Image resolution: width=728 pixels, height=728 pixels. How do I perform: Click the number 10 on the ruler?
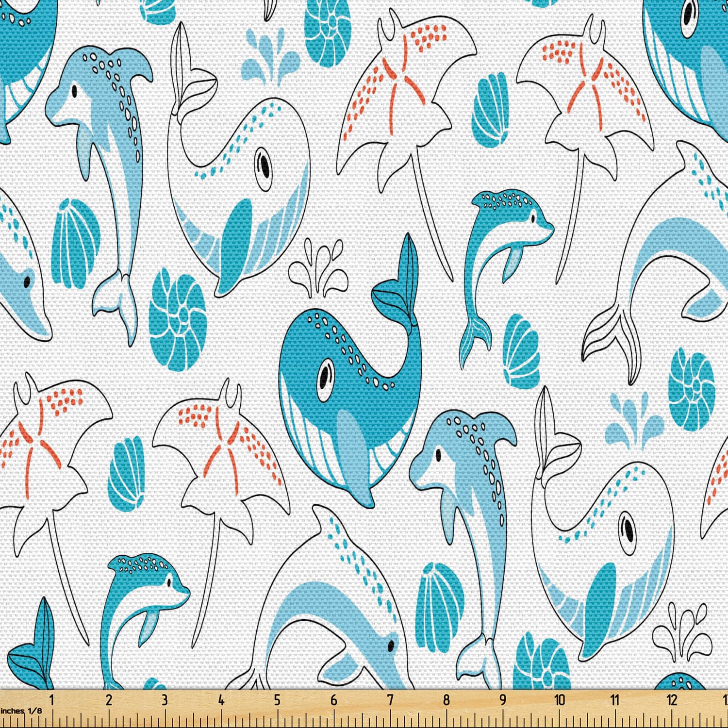[560, 700]
